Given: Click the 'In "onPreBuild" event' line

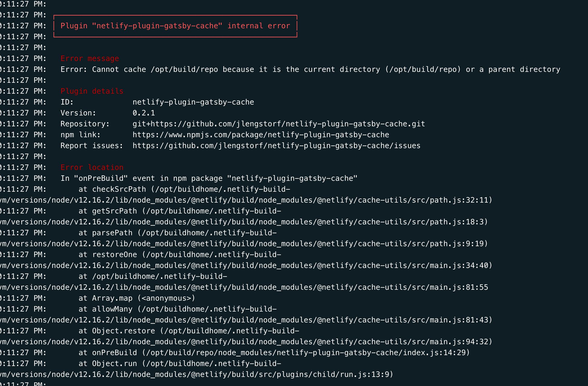Looking at the screenshot, I should 209,178.
